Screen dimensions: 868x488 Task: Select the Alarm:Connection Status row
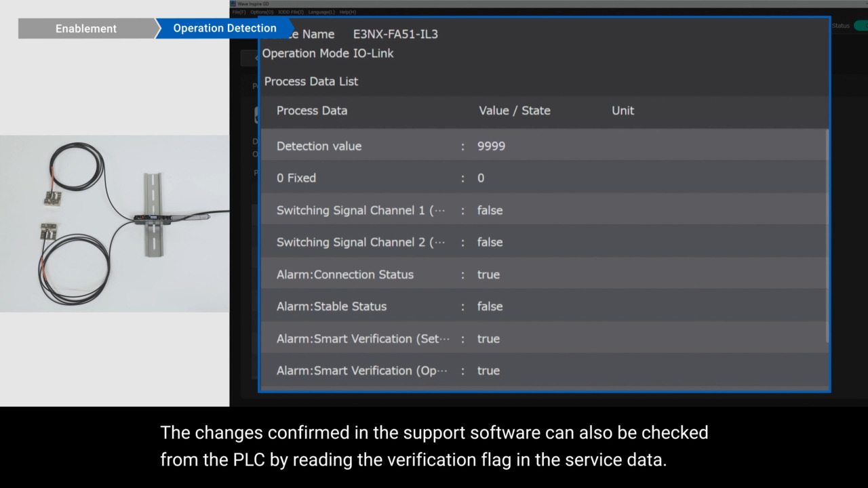(x=542, y=274)
